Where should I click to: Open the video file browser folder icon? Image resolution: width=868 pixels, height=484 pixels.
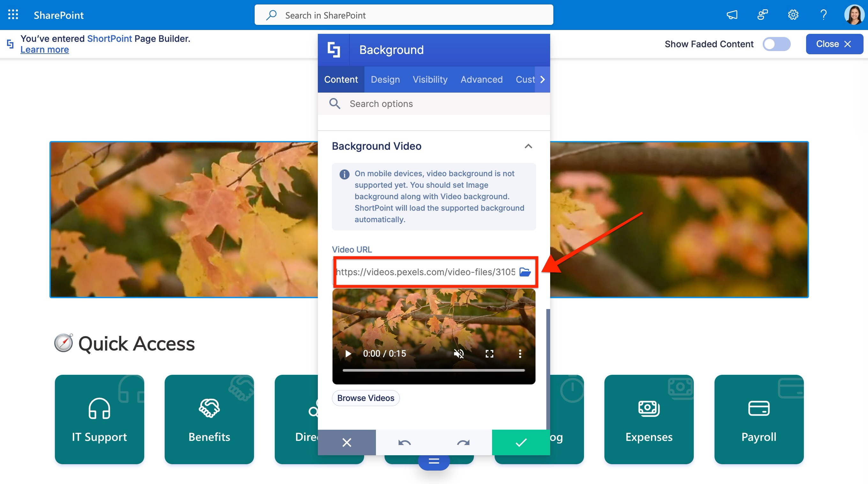(x=526, y=272)
